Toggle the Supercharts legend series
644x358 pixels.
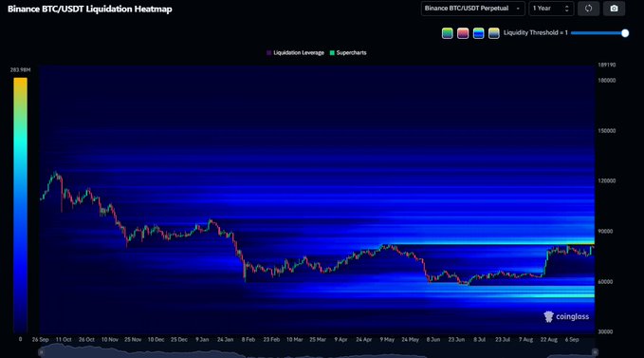(348, 53)
